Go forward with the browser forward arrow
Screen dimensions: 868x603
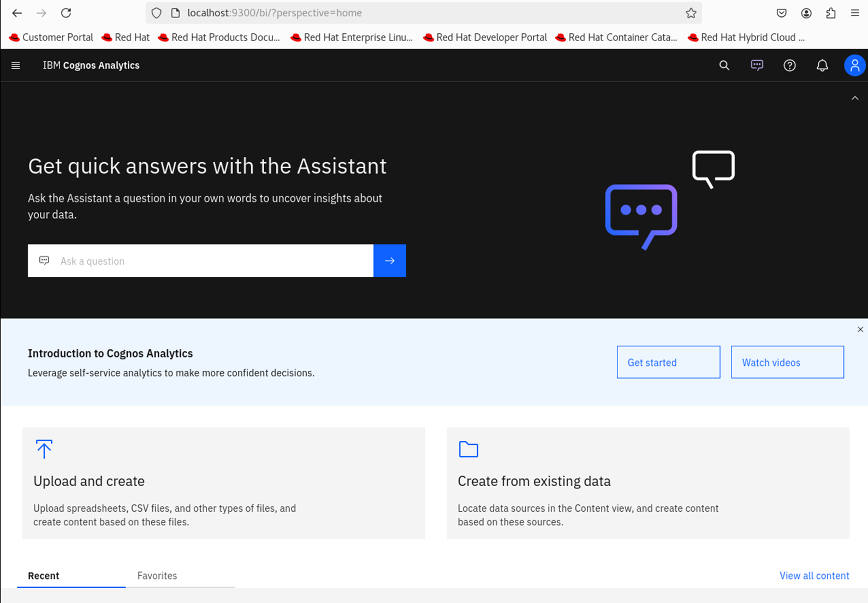(41, 13)
